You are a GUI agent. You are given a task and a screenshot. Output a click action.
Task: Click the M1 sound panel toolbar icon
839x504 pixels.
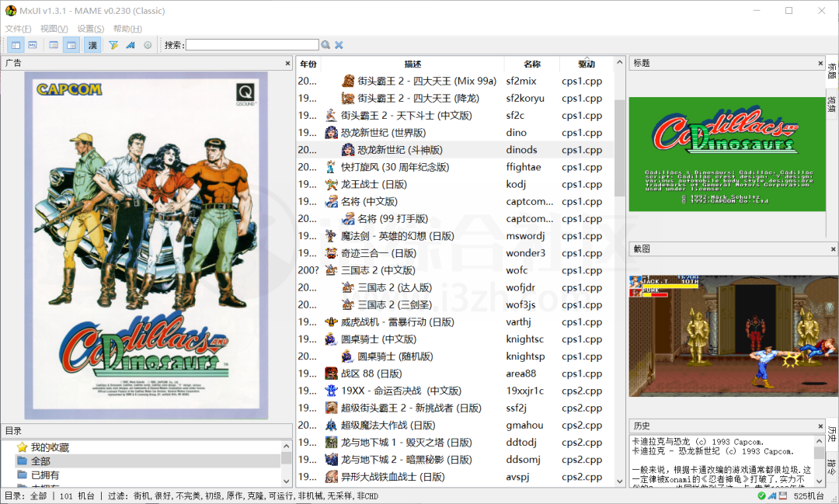coord(33,45)
